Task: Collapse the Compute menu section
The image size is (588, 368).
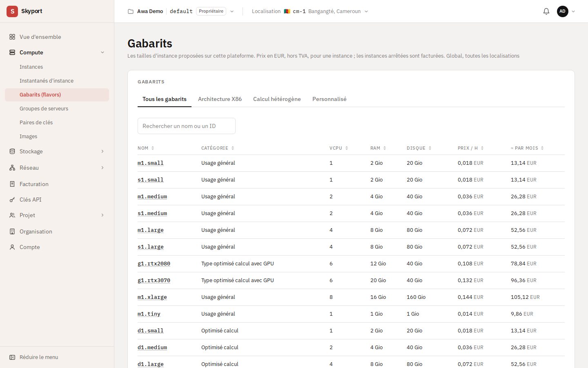Action: (x=102, y=52)
